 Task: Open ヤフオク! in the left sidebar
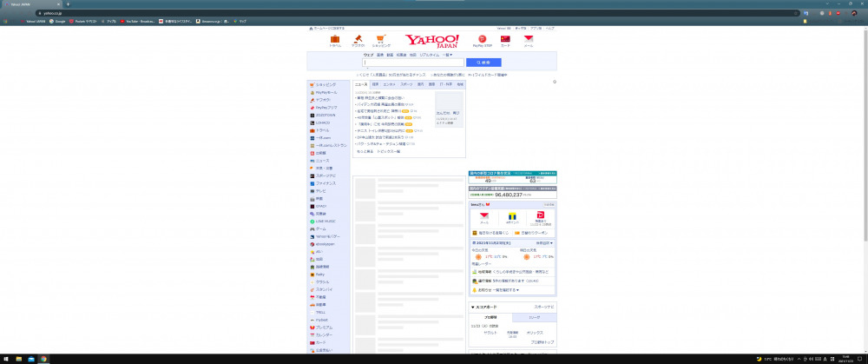[320, 100]
